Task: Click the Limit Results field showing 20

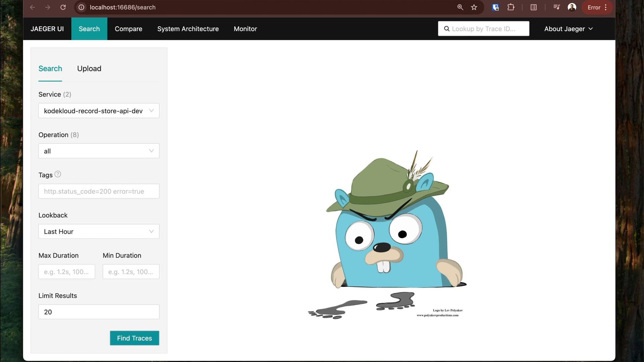Action: (x=99, y=312)
